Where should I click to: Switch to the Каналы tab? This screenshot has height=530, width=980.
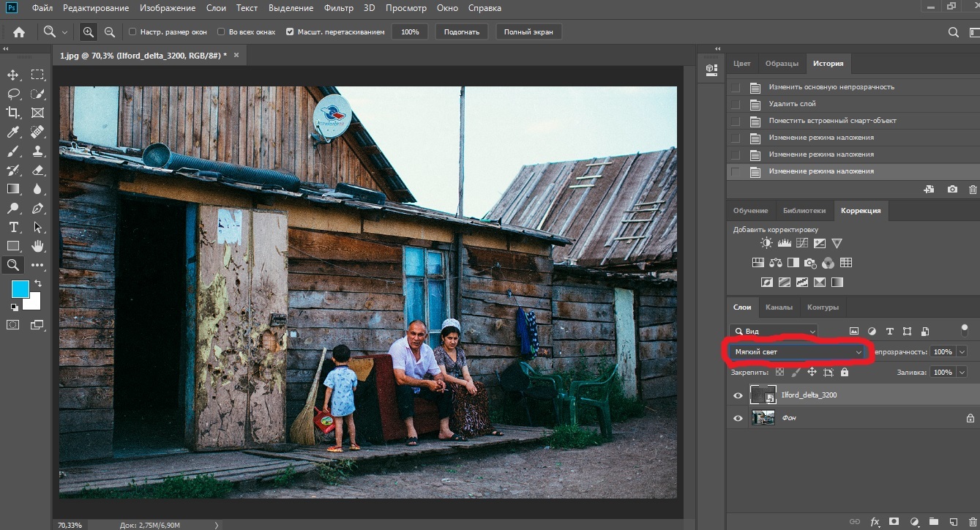pyautogui.click(x=779, y=307)
